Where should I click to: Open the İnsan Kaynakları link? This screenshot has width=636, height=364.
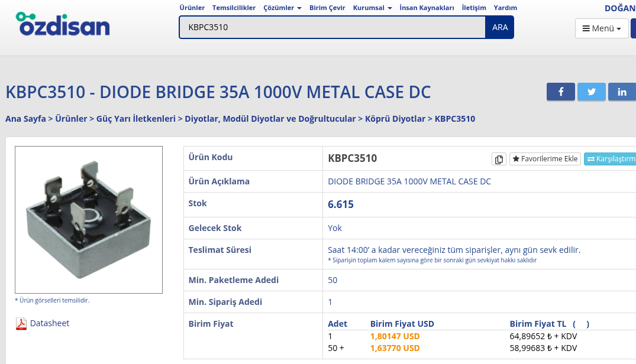pos(427,8)
